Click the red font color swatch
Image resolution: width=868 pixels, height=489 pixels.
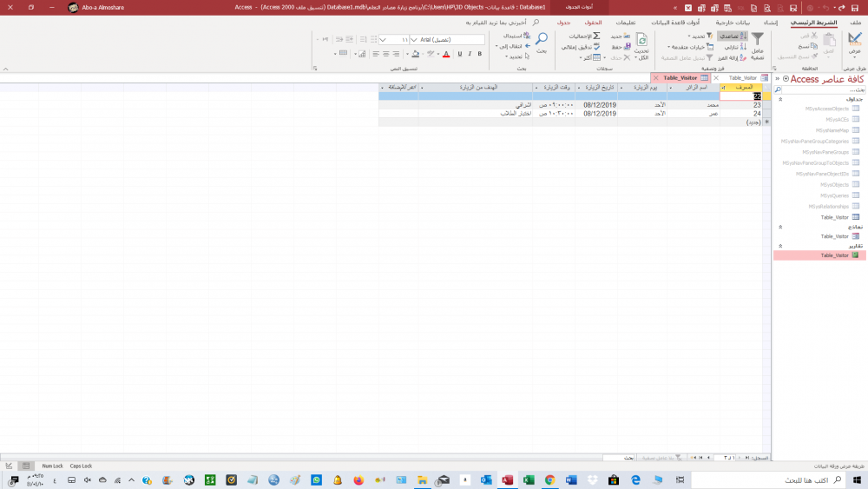pyautogui.click(x=446, y=54)
